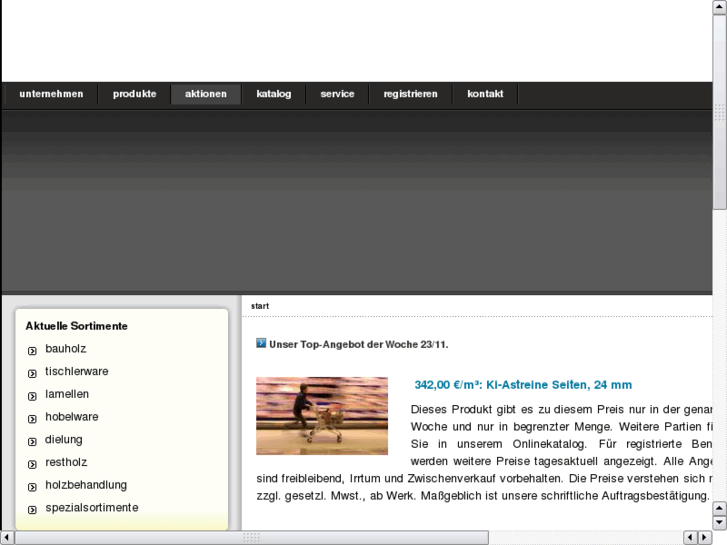Click the shopping cart offer thumbnail
Screen dimensions: 727x545
pyautogui.click(x=322, y=416)
